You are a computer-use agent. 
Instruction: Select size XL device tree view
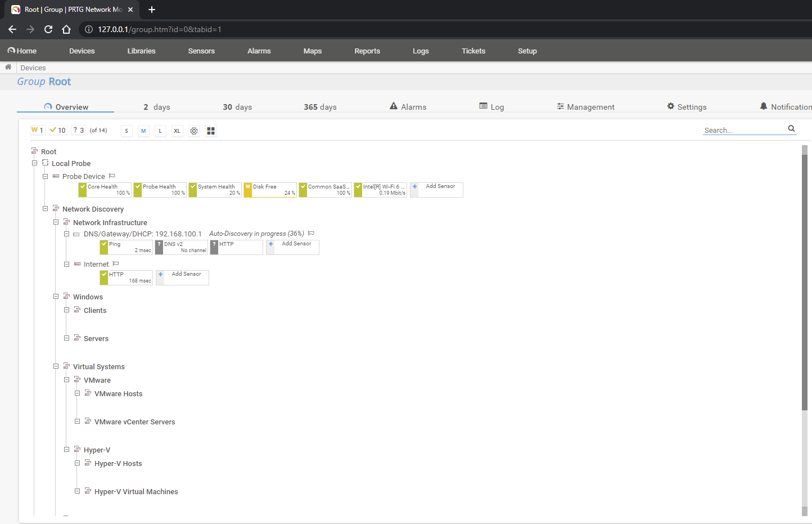[177, 131]
